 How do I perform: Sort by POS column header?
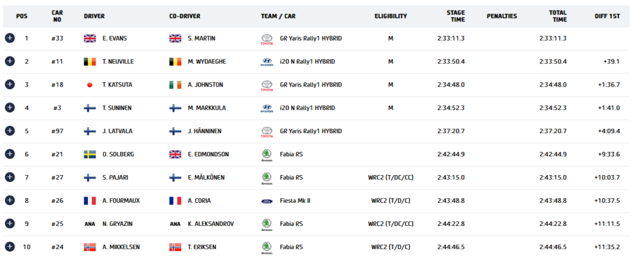22,16
